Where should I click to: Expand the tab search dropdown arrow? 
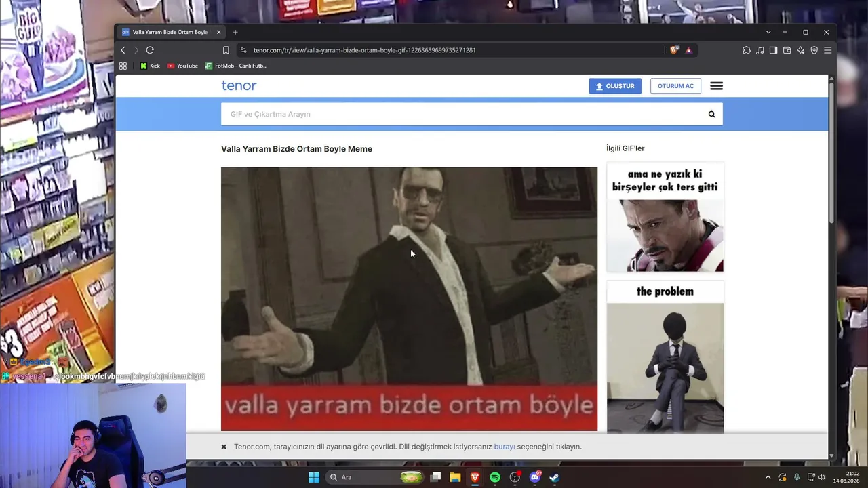click(768, 32)
